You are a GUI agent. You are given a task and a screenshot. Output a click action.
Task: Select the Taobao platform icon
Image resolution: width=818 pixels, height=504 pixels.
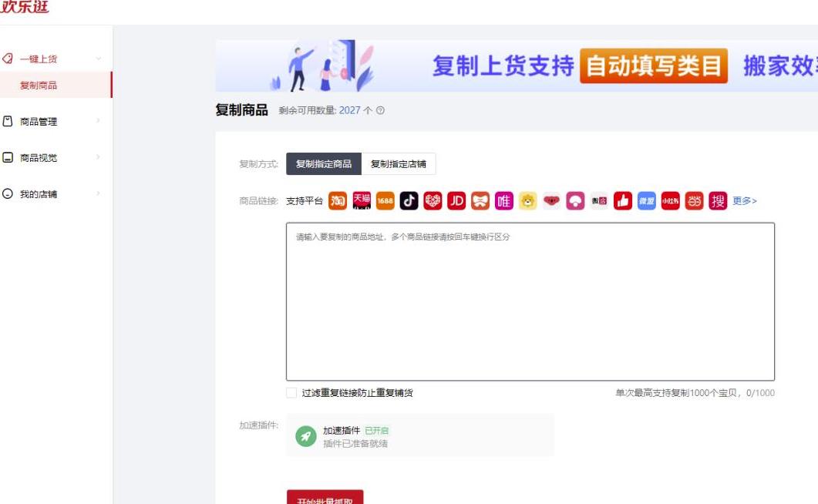338,202
